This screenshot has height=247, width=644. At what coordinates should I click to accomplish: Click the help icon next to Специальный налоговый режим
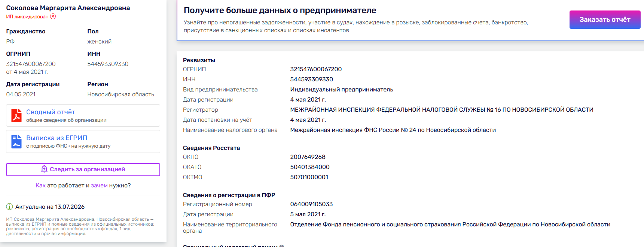[x=282, y=246]
